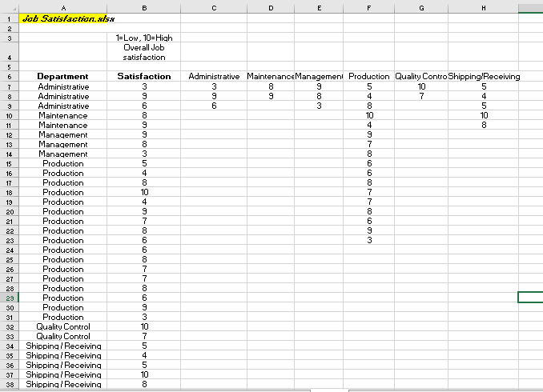Select 'Management' in row 12 column A
This screenshot has width=543, height=392.
[x=63, y=134]
